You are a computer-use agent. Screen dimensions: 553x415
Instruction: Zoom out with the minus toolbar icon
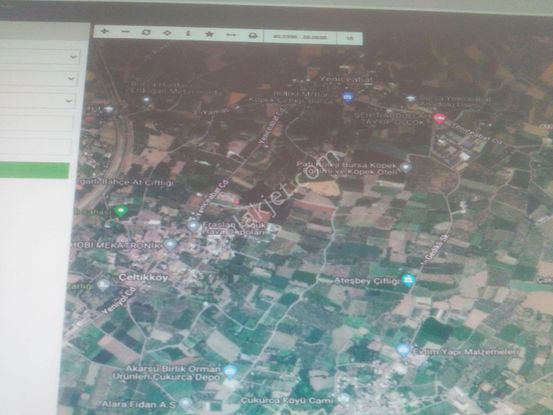125,32
